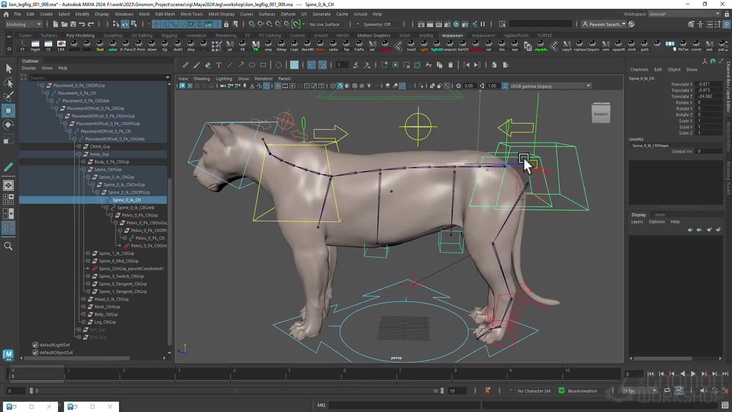This screenshot has height=412, width=732.
Task: Toggle the Recommendation checkbox in status bar
Action: (x=561, y=391)
